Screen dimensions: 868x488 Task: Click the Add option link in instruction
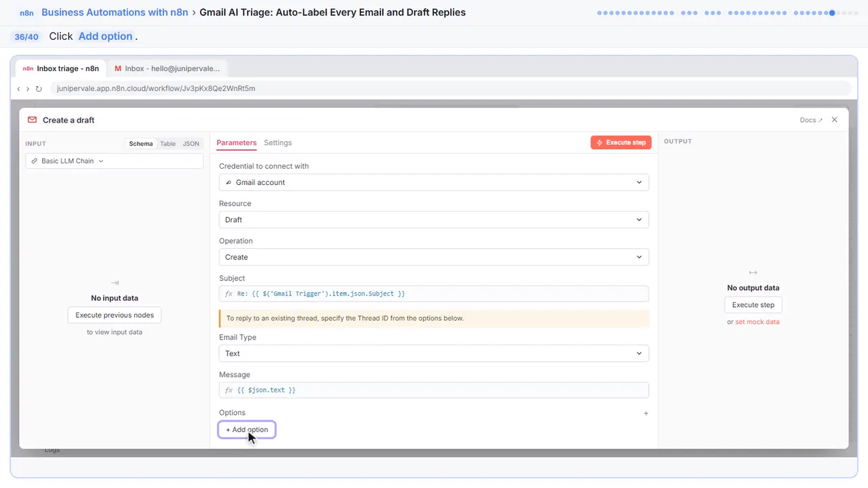[x=105, y=37]
